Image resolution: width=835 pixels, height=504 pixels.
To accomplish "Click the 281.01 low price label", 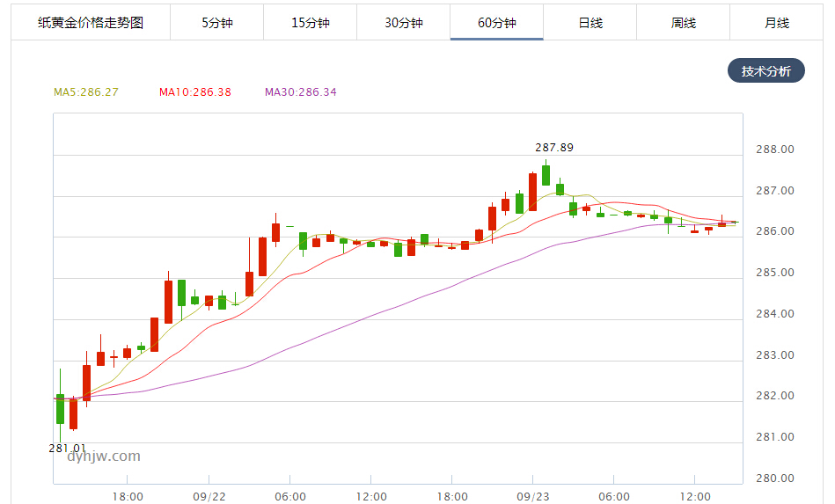I will point(67,449).
